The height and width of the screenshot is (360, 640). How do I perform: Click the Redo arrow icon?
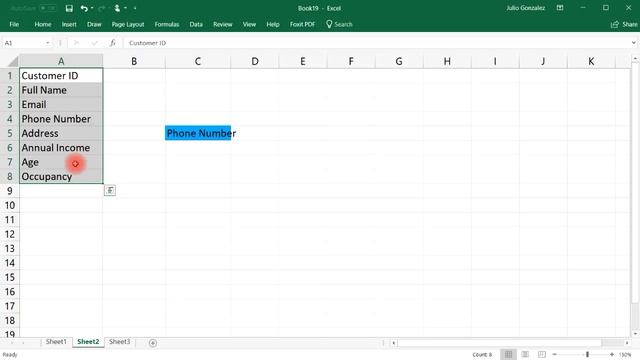click(x=102, y=8)
